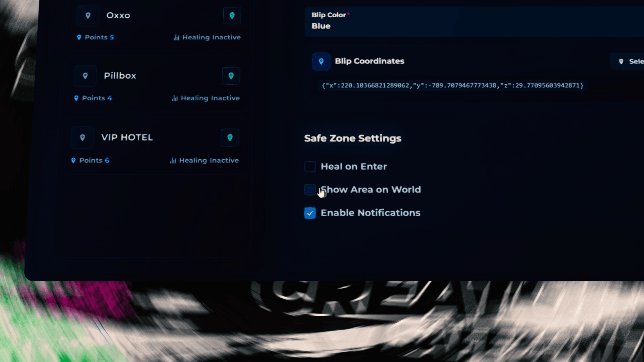
Task: Click the Blip Coordinates JSON input field
Action: [450, 85]
